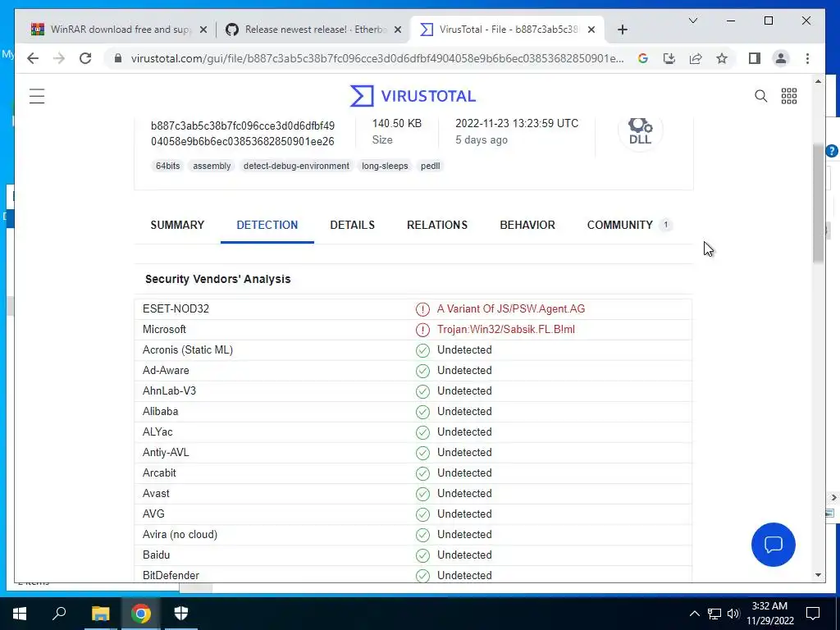840x630 pixels.
Task: Click the page vertical scrollbar thumb
Action: pyautogui.click(x=818, y=203)
